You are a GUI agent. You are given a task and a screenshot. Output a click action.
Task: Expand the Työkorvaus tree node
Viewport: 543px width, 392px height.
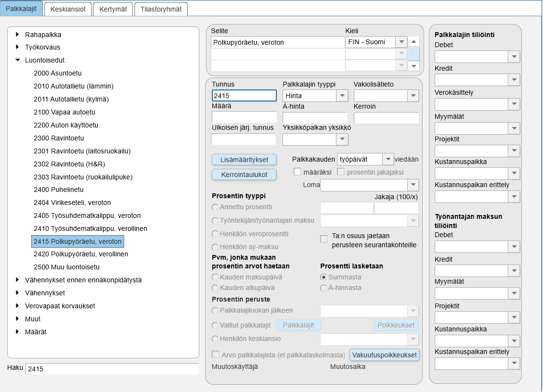coord(17,47)
